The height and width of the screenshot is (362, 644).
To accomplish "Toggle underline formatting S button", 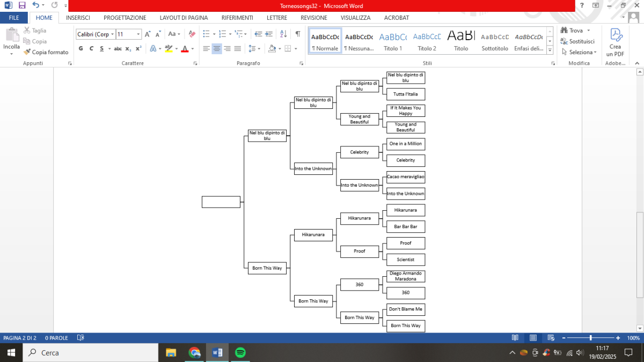I will tap(102, 48).
